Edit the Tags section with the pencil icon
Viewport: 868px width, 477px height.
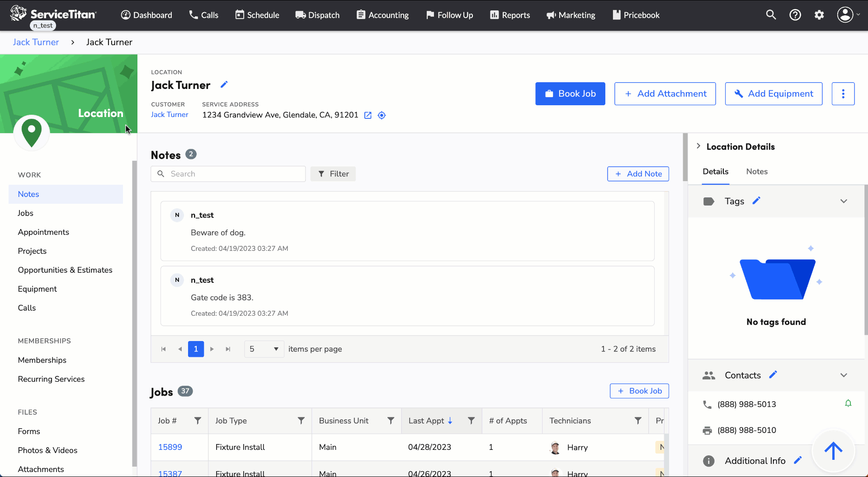757,201
